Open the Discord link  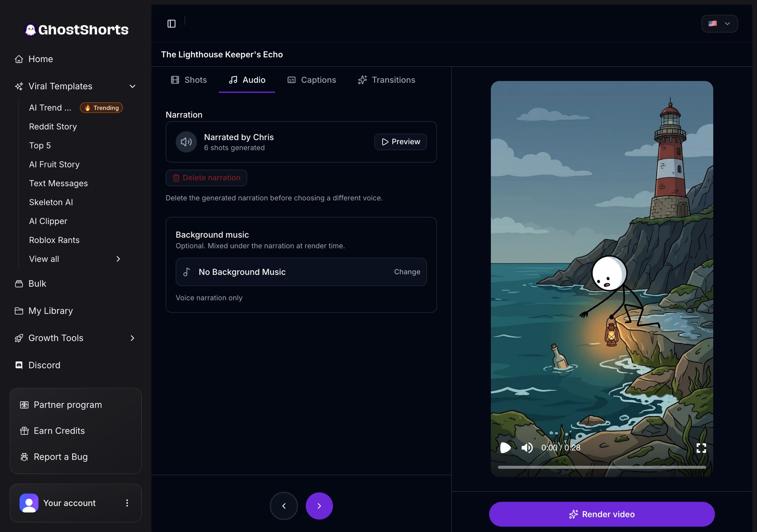(38, 365)
